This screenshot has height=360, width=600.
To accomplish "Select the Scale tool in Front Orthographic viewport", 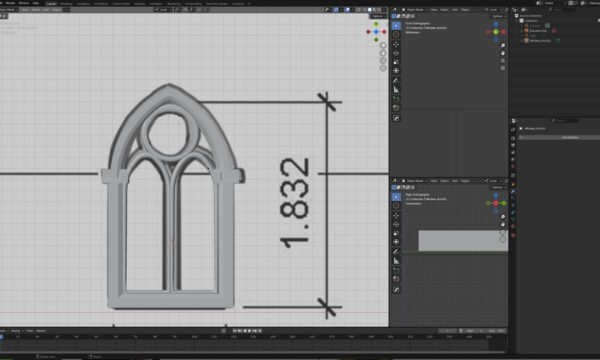I will [x=396, y=62].
